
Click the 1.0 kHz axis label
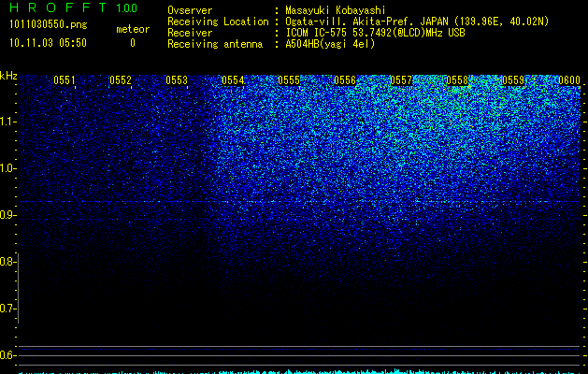coord(7,168)
